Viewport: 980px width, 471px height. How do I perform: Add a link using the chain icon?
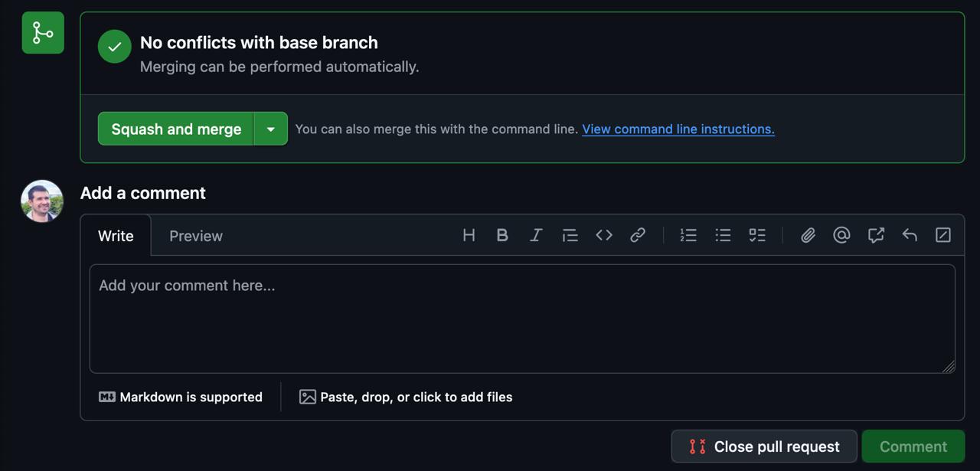click(638, 235)
